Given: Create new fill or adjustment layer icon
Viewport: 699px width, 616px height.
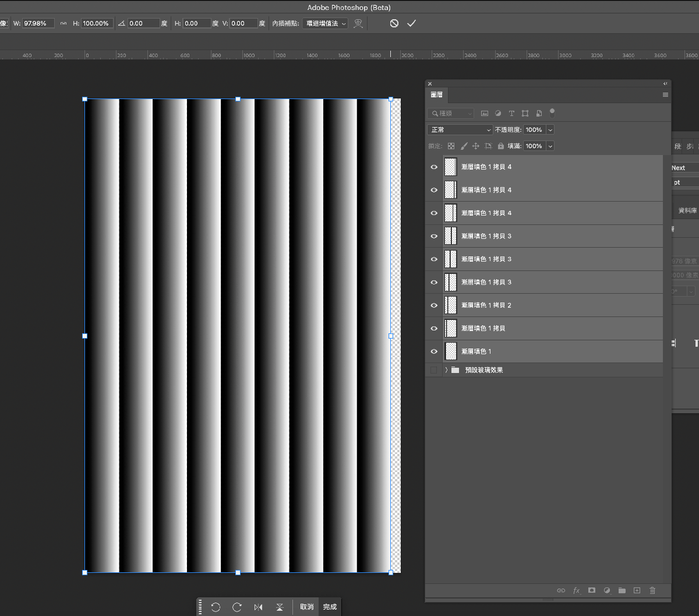Looking at the screenshot, I should point(607,590).
